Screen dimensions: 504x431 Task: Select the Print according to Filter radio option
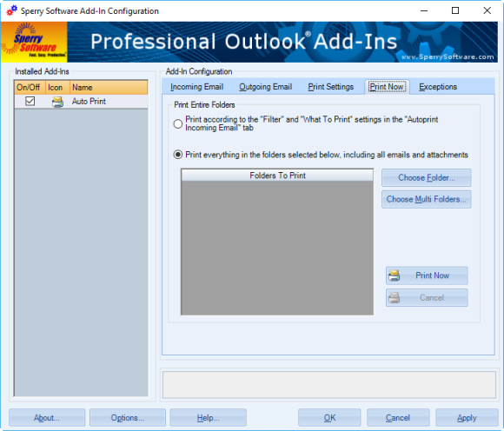click(x=178, y=123)
